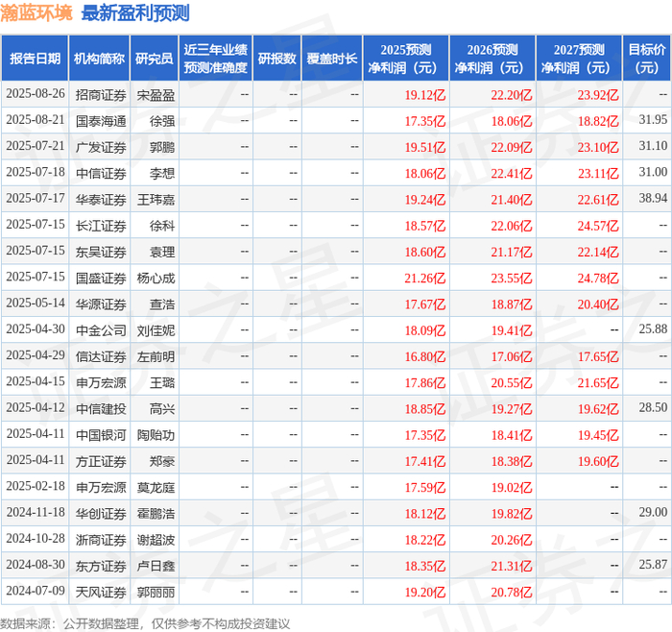This screenshot has height=632, width=672.
Task: Select 东方证券 institution cell
Action: click(x=101, y=566)
